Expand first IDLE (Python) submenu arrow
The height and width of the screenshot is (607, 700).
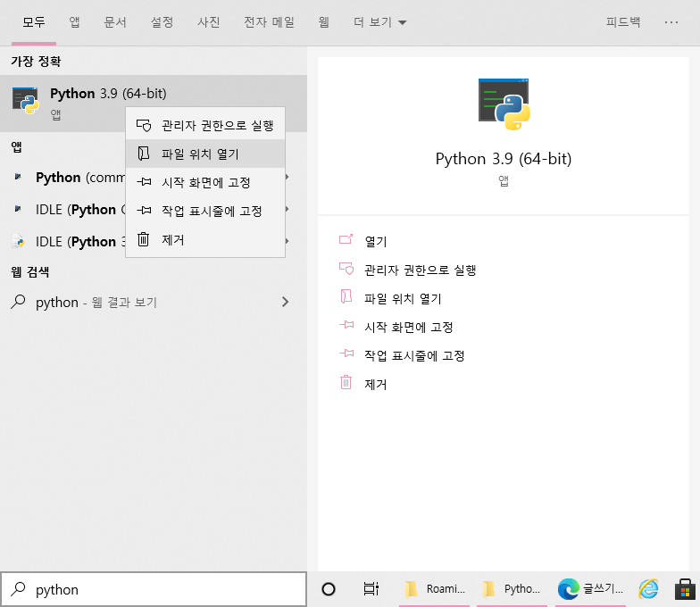coord(287,209)
